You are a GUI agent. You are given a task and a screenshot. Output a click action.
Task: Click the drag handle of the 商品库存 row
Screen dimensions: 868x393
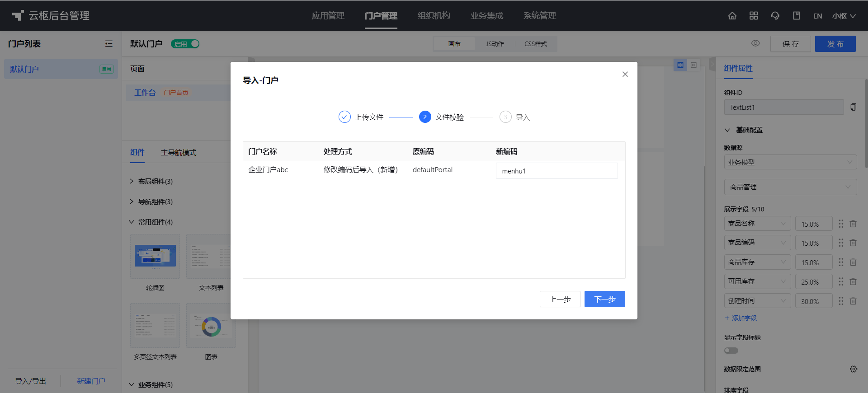[841, 262]
